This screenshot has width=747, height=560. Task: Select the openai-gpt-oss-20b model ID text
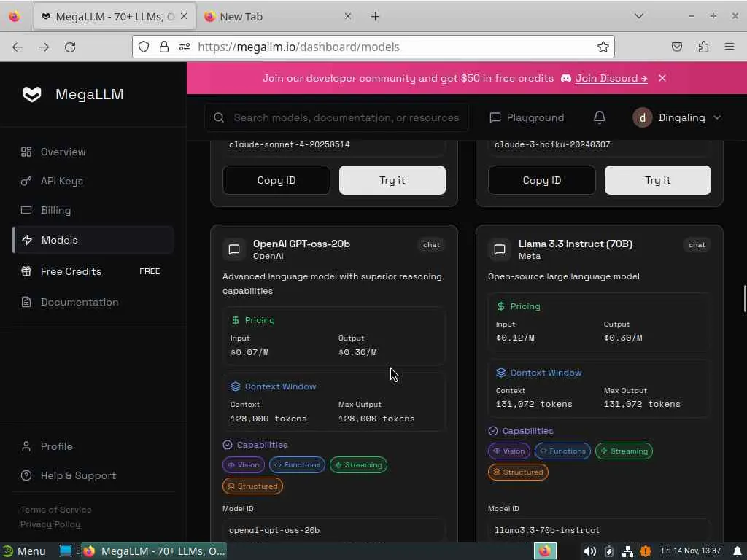point(274,530)
